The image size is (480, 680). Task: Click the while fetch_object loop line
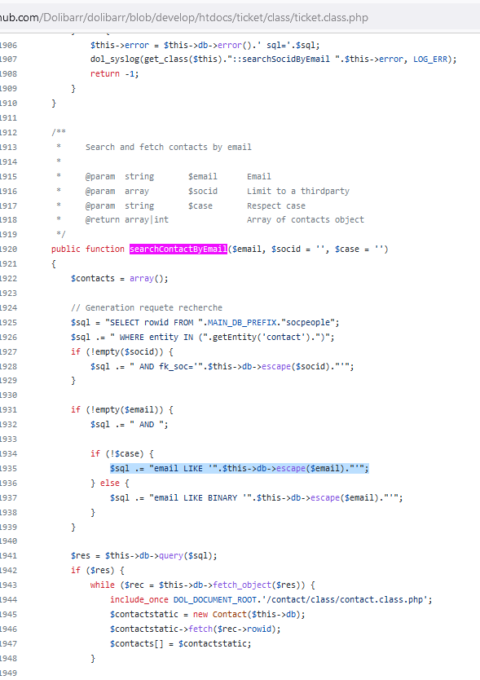(202, 585)
